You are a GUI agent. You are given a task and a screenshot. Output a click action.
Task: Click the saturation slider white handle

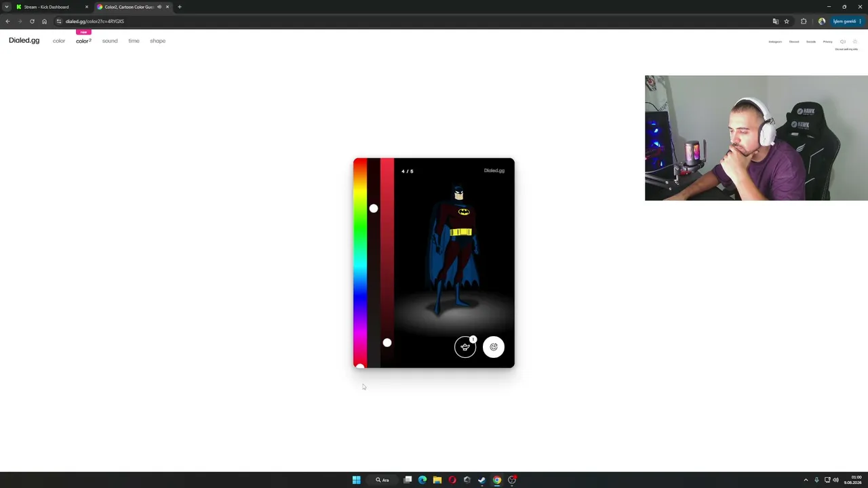click(x=374, y=208)
